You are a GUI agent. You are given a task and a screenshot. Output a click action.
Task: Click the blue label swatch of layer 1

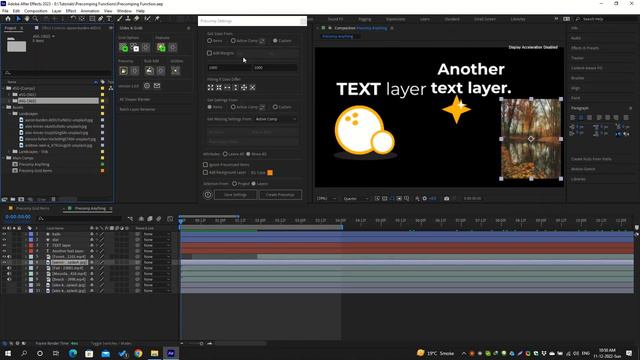click(31, 234)
